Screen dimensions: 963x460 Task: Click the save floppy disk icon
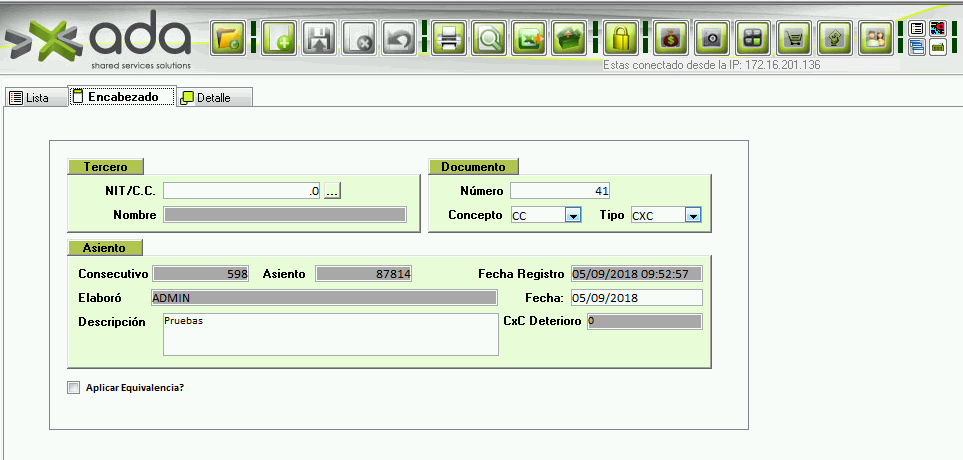point(318,39)
